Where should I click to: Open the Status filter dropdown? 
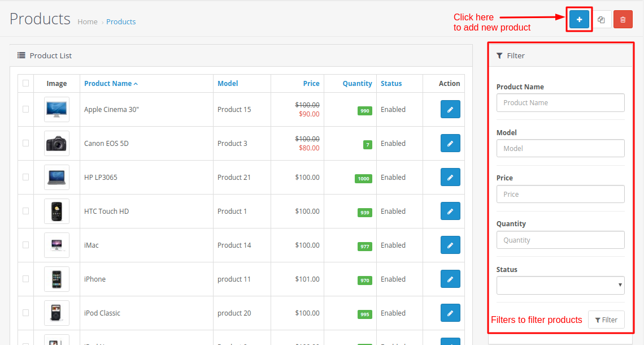pos(560,285)
